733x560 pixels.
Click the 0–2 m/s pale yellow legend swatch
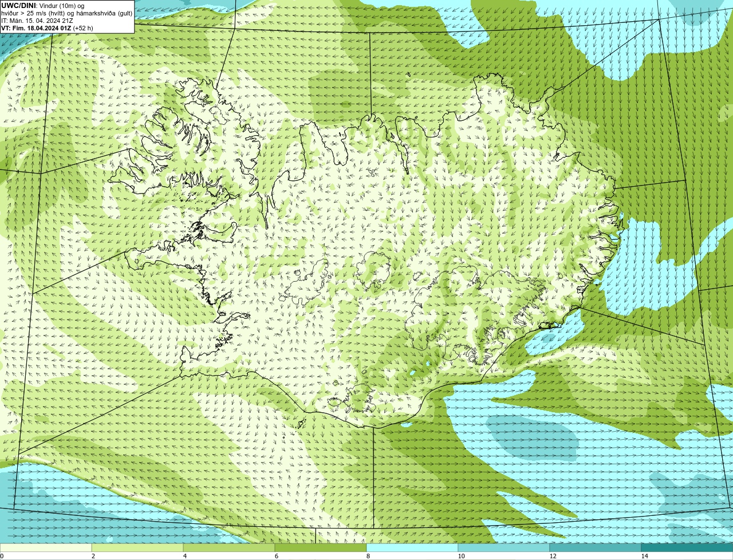46,547
